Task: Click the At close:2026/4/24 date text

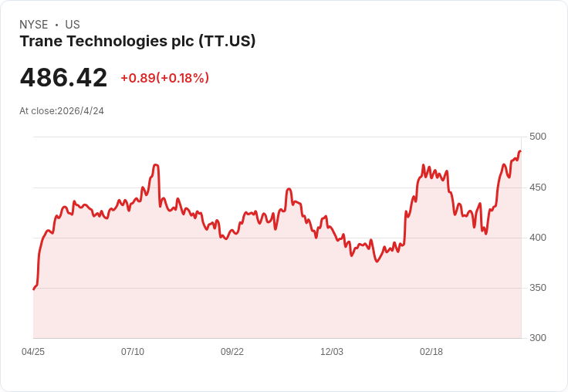Action: point(62,111)
